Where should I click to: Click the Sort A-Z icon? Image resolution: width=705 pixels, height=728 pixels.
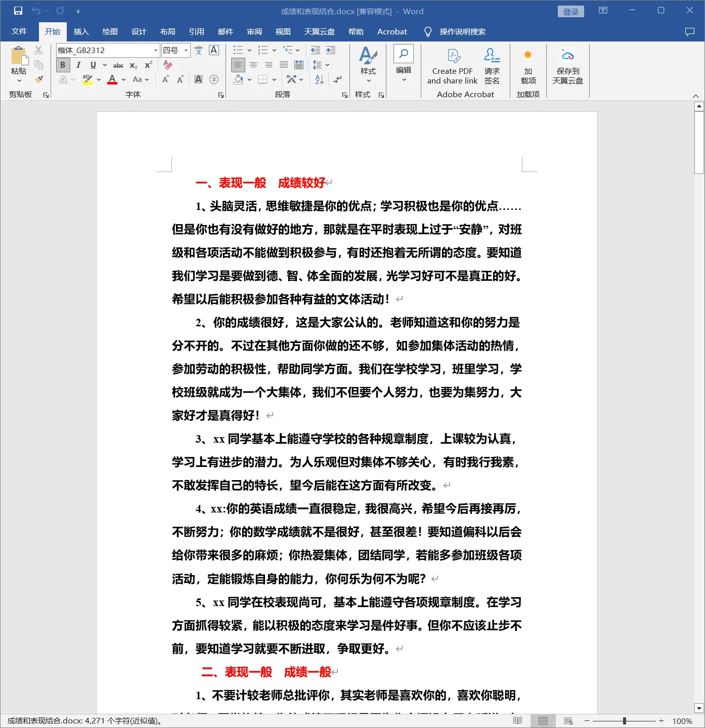click(320, 79)
